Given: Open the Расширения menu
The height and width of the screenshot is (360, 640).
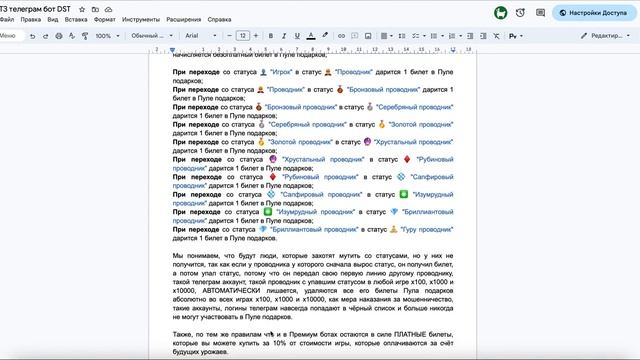Looking at the screenshot, I should pos(184,19).
